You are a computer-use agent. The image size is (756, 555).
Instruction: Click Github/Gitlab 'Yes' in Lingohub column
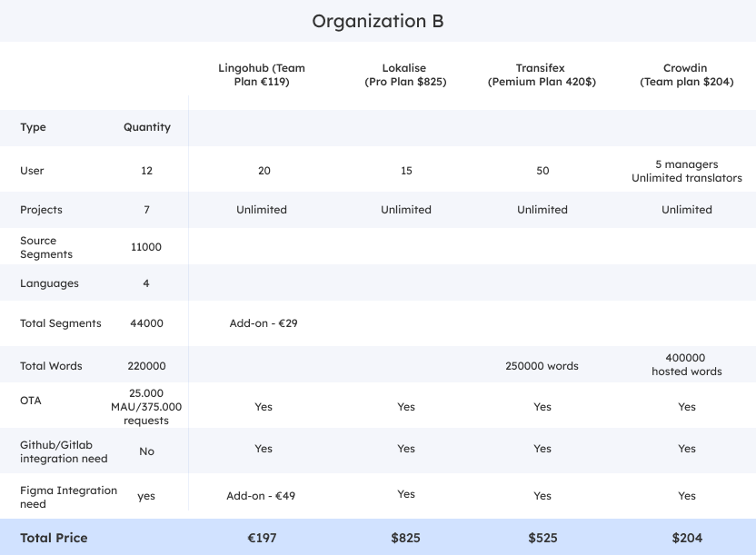coord(264,449)
